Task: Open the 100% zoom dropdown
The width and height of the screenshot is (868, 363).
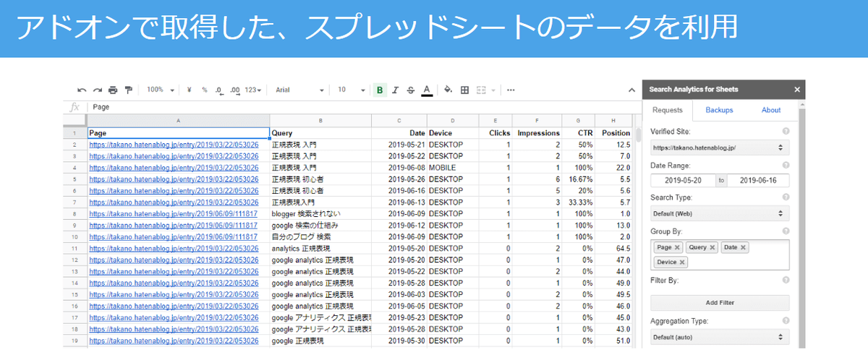Action: point(161,90)
